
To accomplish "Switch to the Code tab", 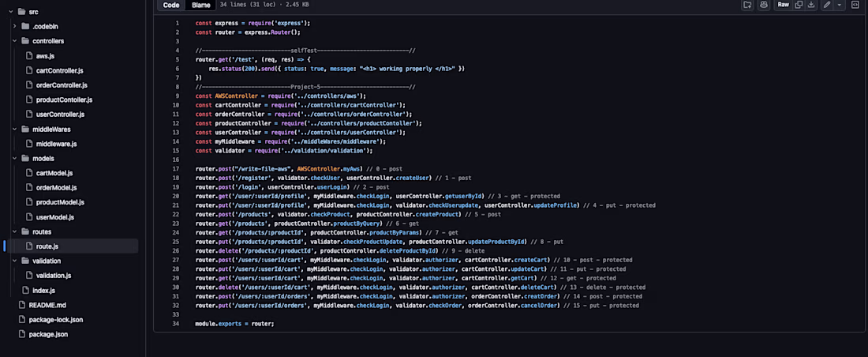I will point(171,5).
